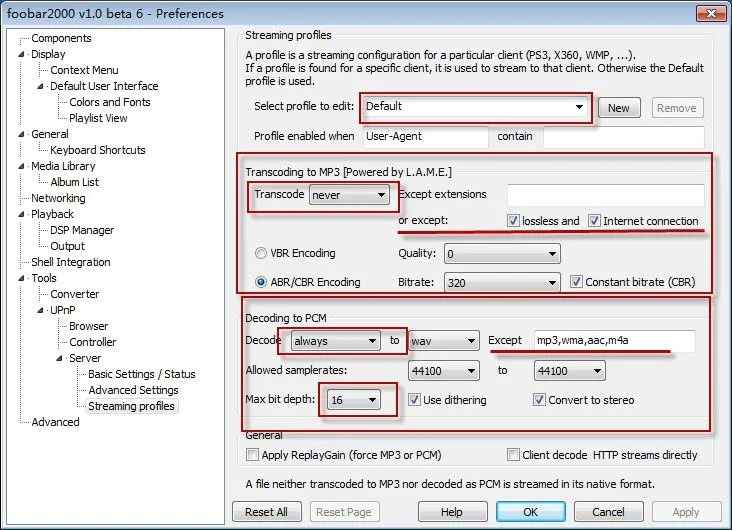
Task: Toggle the Internet connection checkbox
Action: (594, 221)
